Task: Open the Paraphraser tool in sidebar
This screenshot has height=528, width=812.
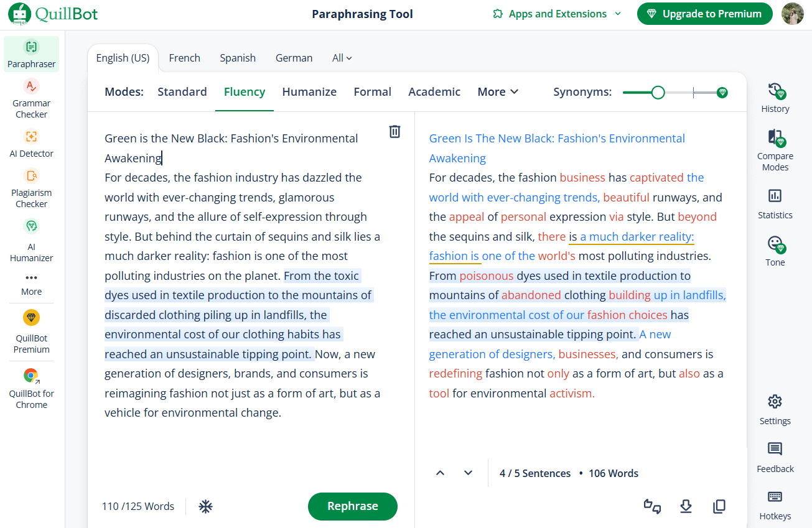Action: [31, 54]
